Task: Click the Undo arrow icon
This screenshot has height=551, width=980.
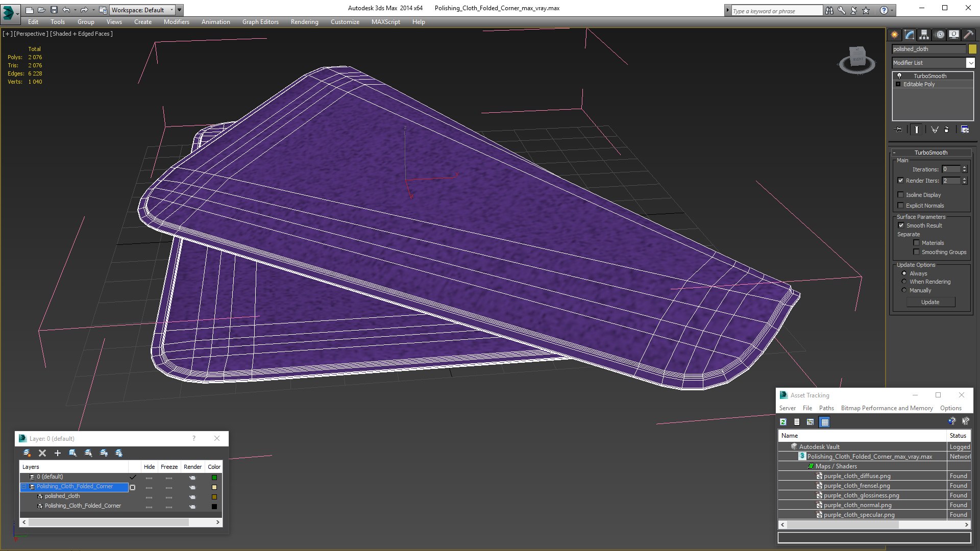Action: point(66,10)
